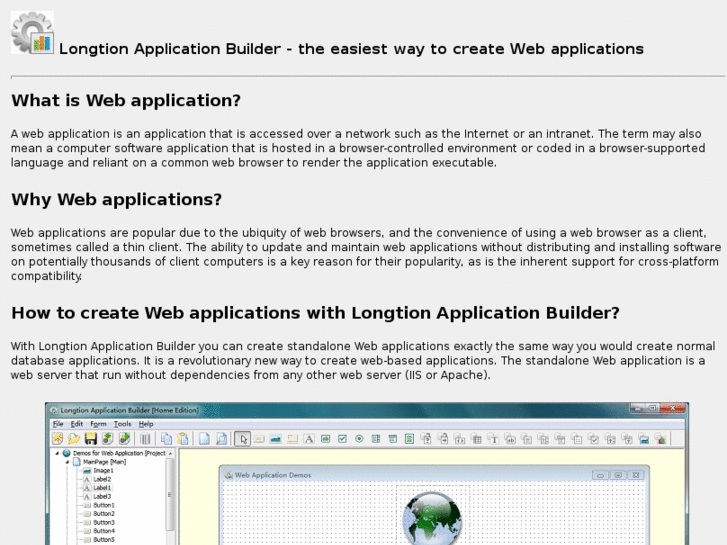Click the project tree scroll-up arrow
The image size is (727, 545).
pyautogui.click(x=170, y=453)
